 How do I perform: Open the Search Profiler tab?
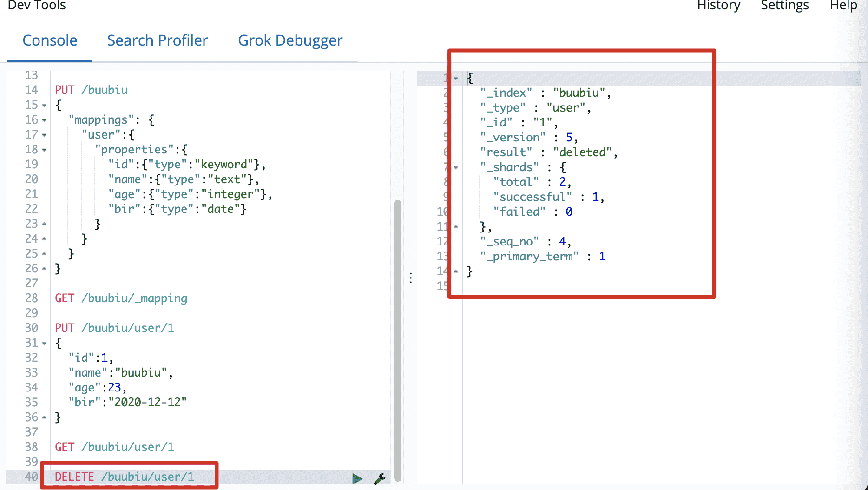coord(158,40)
